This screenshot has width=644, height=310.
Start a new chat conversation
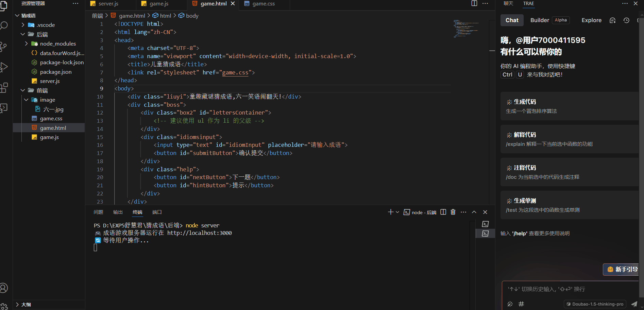pyautogui.click(x=613, y=20)
